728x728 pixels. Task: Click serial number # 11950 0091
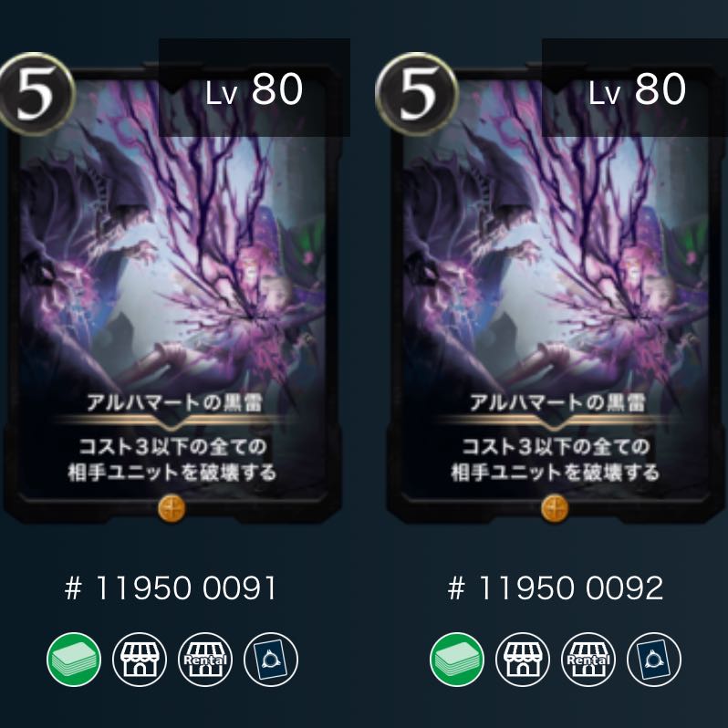tap(171, 588)
